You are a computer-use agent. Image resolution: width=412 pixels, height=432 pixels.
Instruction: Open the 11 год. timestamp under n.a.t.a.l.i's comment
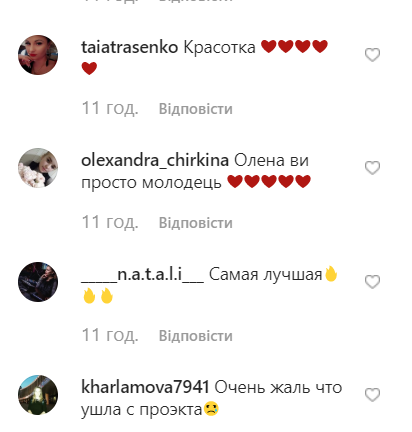tap(110, 335)
